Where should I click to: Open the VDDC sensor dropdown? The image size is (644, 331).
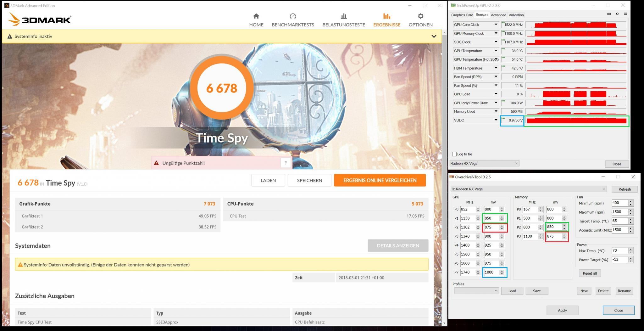coord(496,120)
